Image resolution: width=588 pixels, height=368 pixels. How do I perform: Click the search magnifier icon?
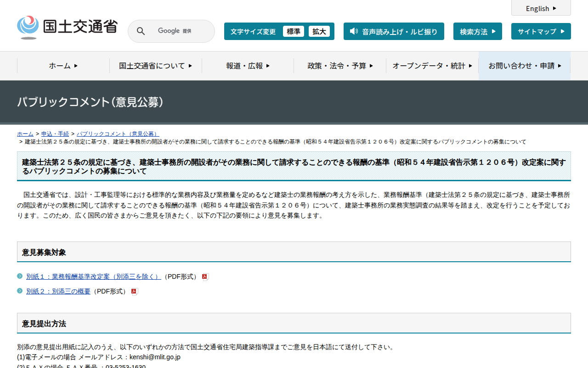click(141, 31)
